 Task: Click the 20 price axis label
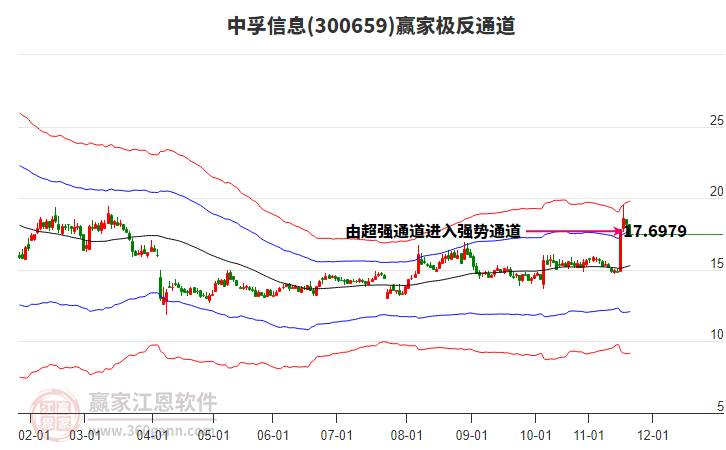click(716, 191)
